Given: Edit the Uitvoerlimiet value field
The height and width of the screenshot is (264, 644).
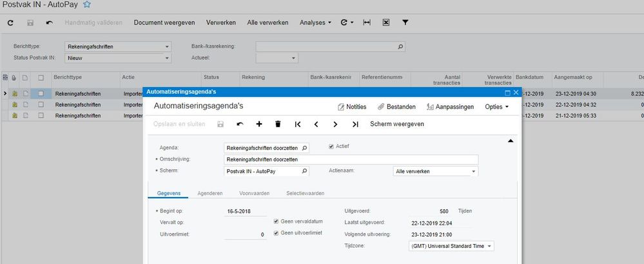Looking at the screenshot, I should pos(245,235).
